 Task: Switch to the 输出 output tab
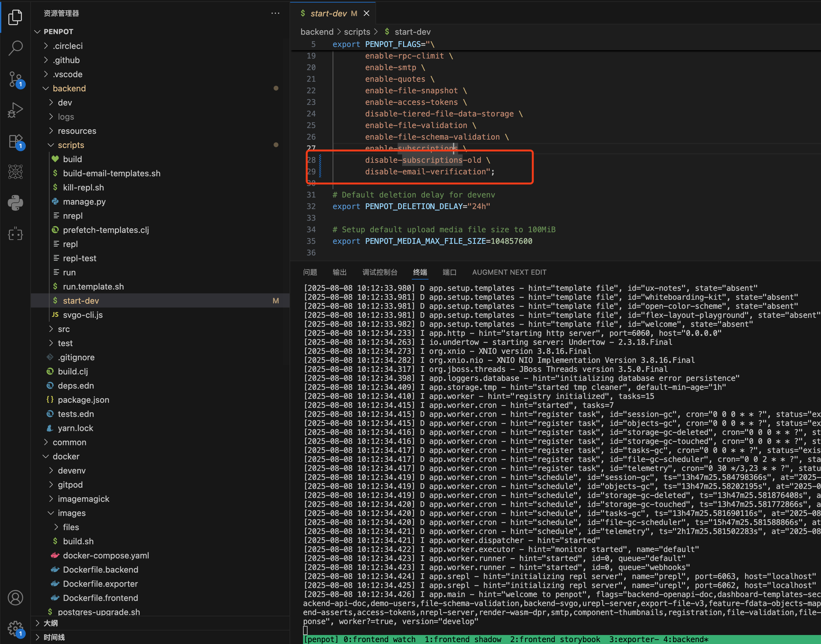[339, 272]
